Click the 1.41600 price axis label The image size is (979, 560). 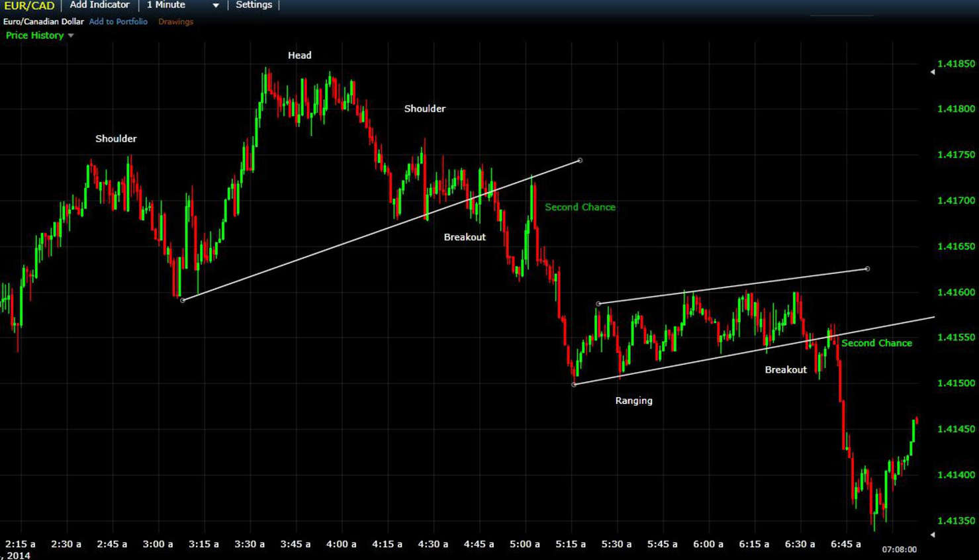(x=956, y=292)
